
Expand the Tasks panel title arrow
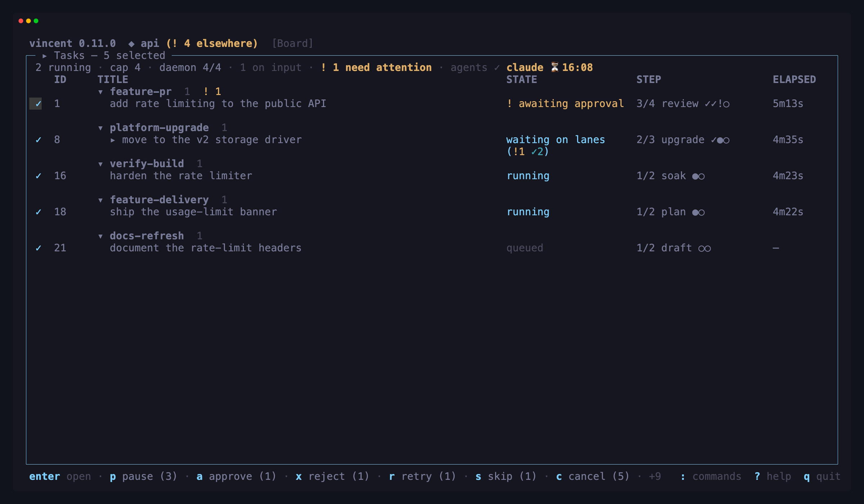click(45, 56)
